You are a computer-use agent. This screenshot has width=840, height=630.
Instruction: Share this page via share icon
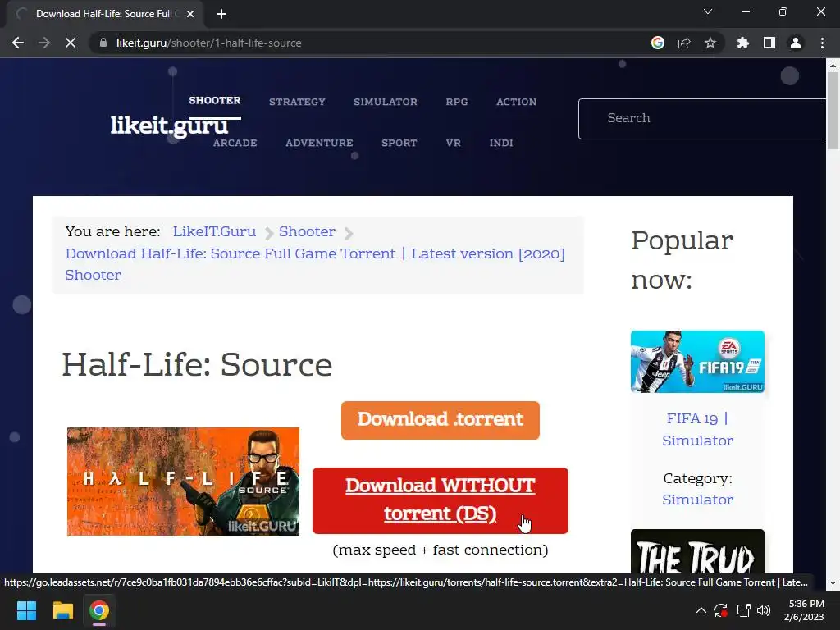pos(684,43)
